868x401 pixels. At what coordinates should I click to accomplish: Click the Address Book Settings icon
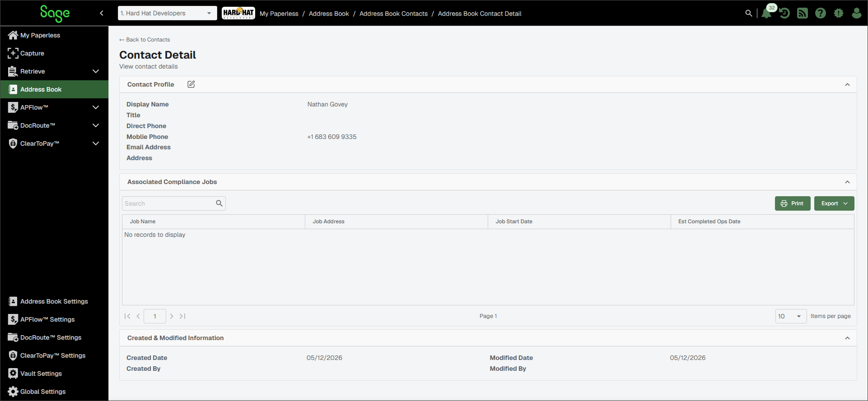[x=13, y=301]
